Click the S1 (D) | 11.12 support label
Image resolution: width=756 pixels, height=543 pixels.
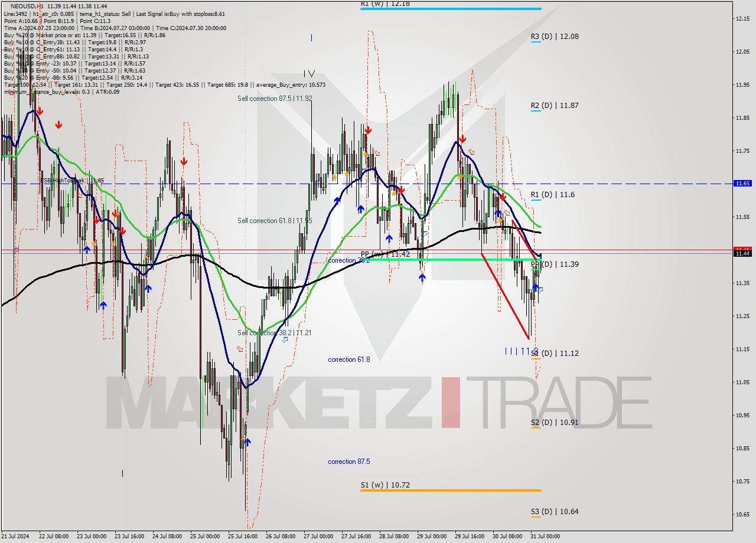coord(554,354)
